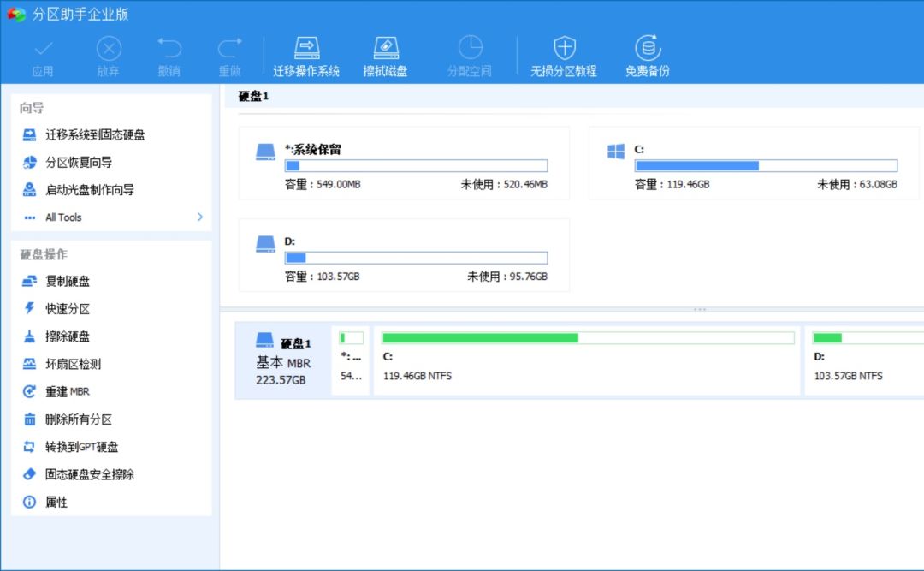This screenshot has width=924, height=571.
Task: Open the 免费备份 free backup tool
Action: 648,57
